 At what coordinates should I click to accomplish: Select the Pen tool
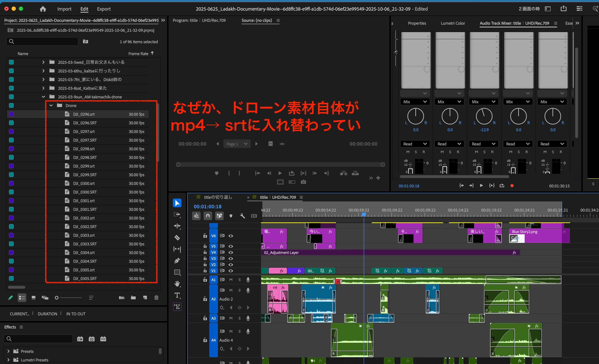pyautogui.click(x=177, y=261)
